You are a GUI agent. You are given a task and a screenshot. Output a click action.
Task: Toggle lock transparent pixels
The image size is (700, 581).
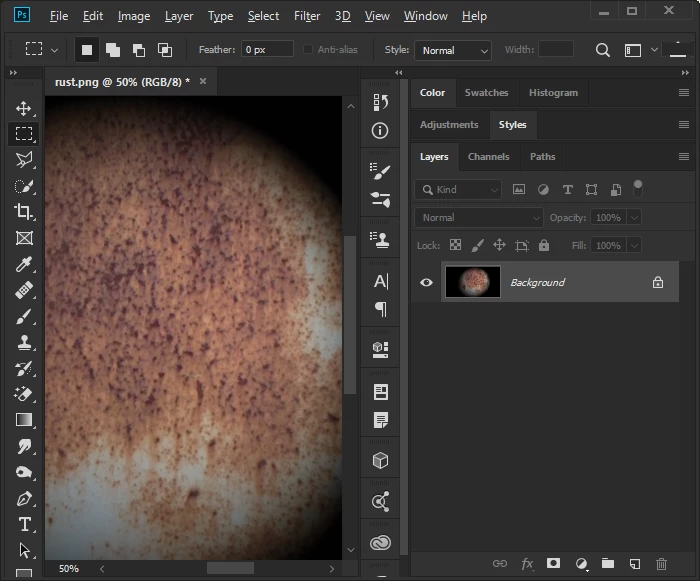[455, 245]
